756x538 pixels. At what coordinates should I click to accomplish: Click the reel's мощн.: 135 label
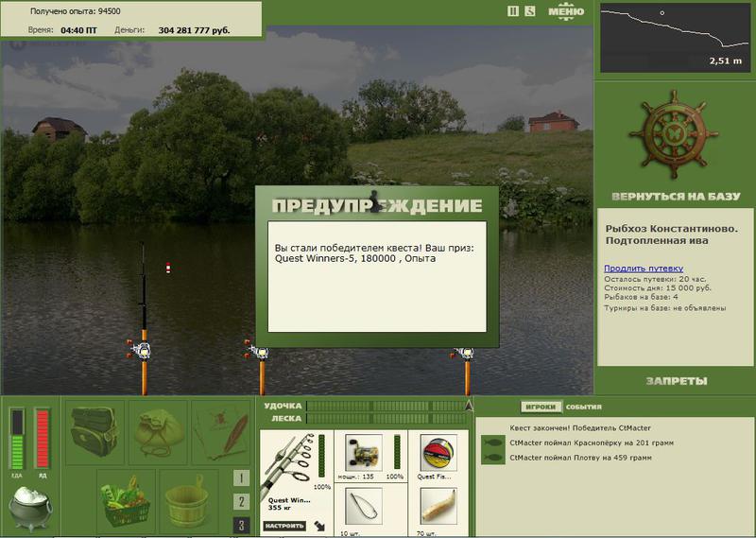[x=356, y=477]
